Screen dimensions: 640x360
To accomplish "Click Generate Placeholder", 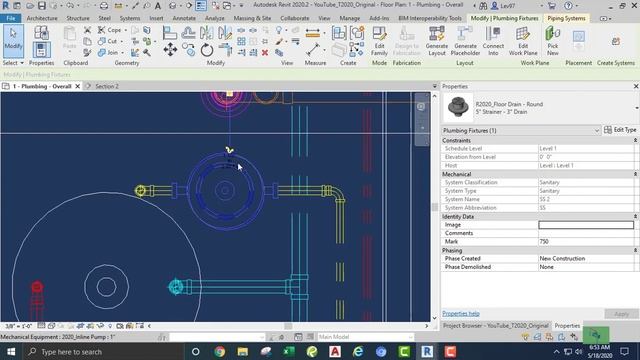I will [465, 41].
